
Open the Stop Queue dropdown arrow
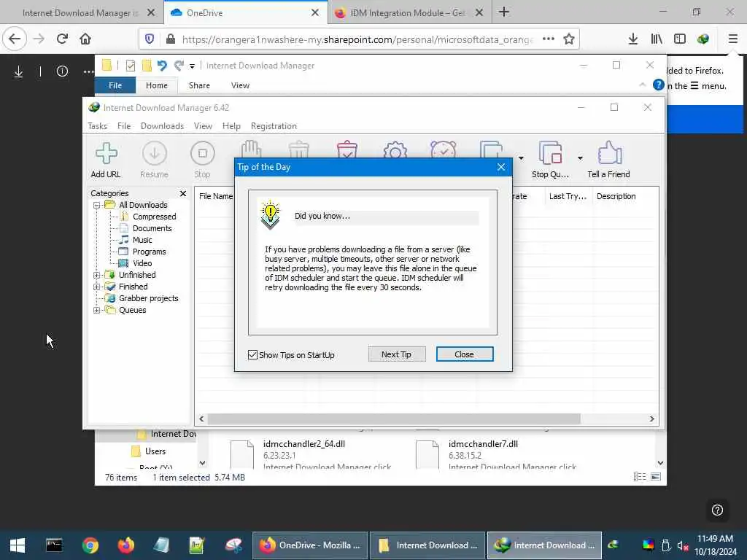[x=580, y=157]
